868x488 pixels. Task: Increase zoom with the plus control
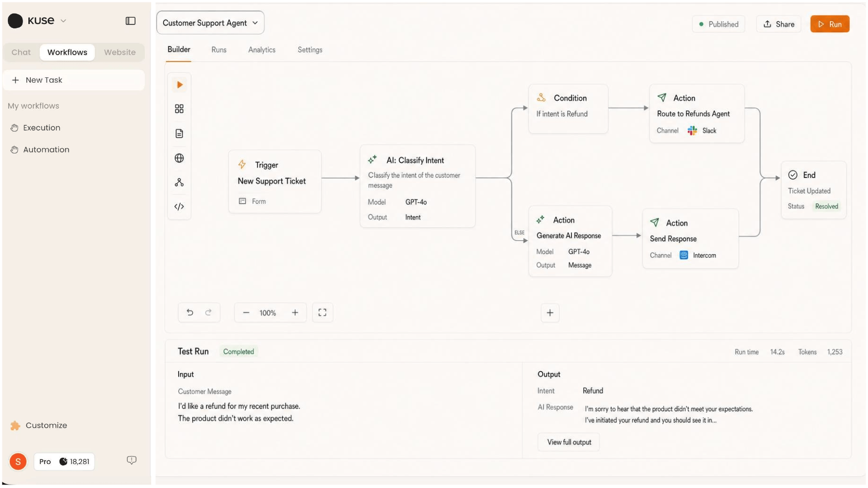[x=295, y=312]
